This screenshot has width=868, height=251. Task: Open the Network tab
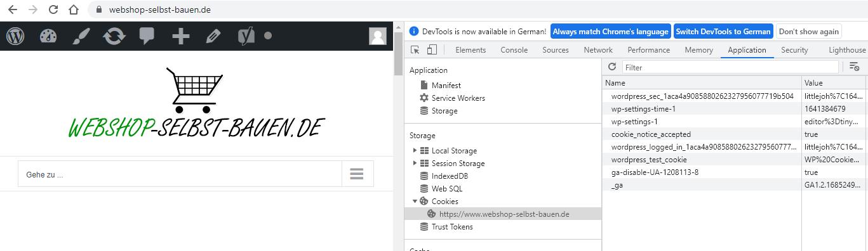click(x=598, y=50)
